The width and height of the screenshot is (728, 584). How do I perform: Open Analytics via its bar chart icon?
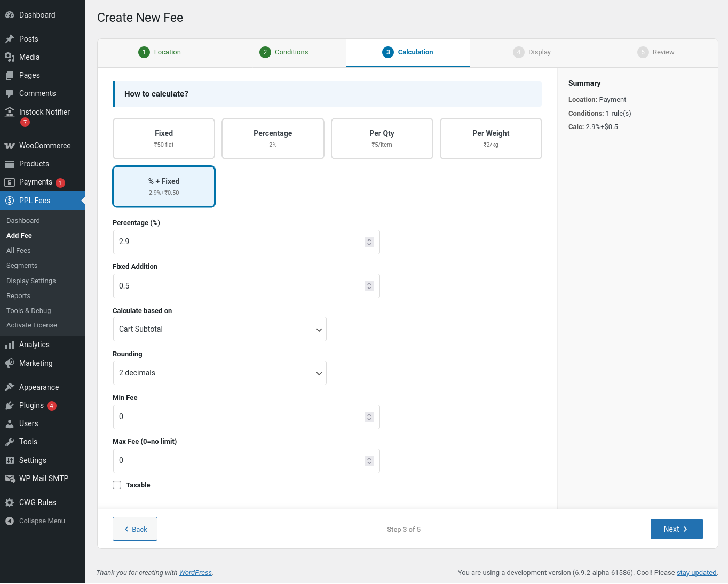[10, 345]
